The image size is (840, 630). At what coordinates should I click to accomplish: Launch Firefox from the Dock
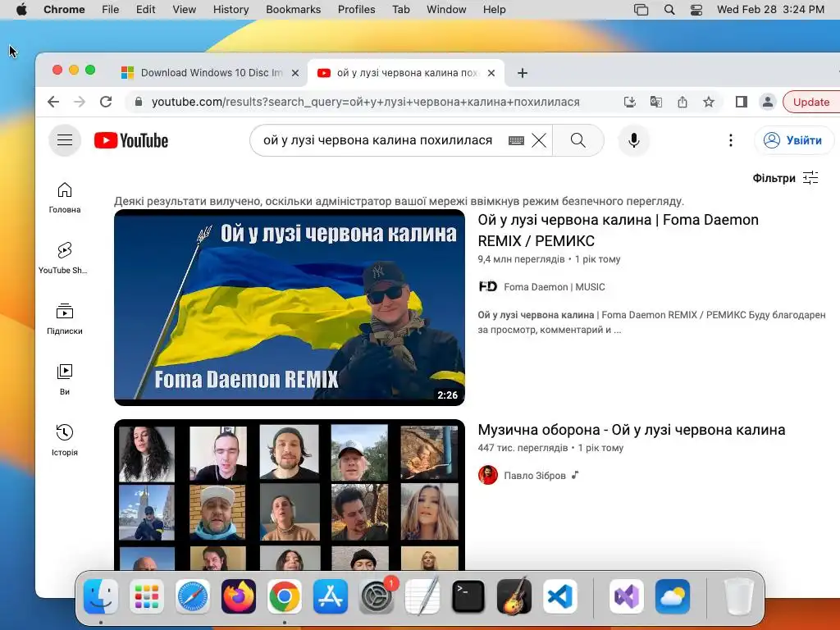point(239,596)
